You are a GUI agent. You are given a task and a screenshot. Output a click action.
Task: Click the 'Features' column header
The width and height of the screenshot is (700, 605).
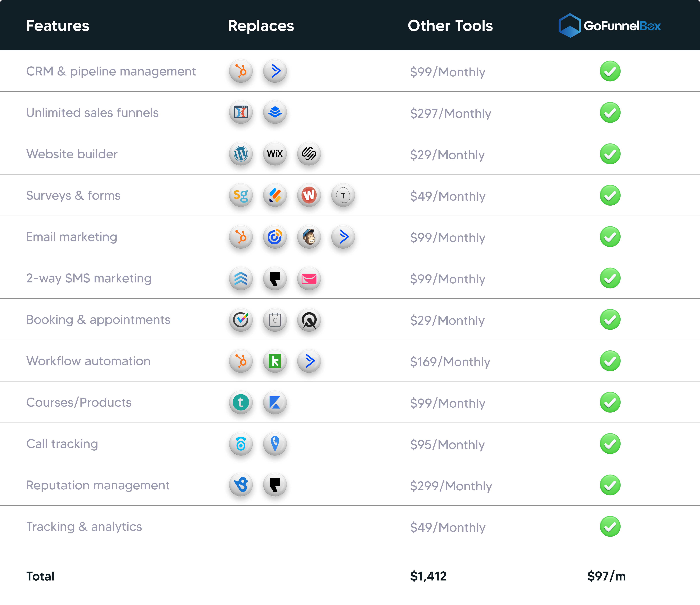pyautogui.click(x=58, y=26)
